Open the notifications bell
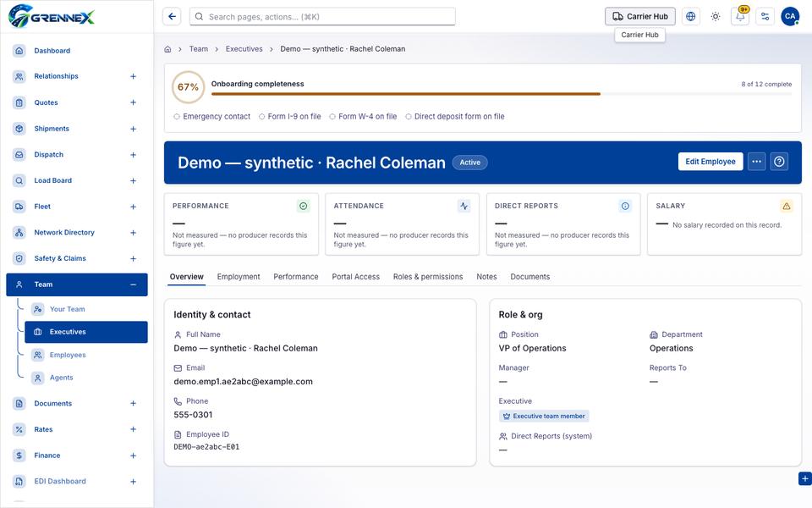The width and height of the screenshot is (812, 508). click(x=740, y=17)
